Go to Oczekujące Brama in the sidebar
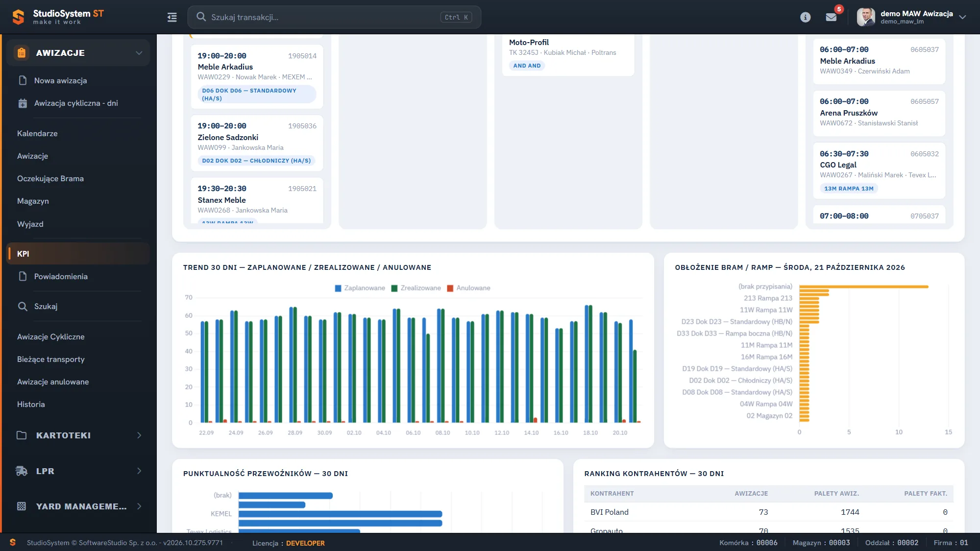This screenshot has height=551, width=980. tap(50, 179)
